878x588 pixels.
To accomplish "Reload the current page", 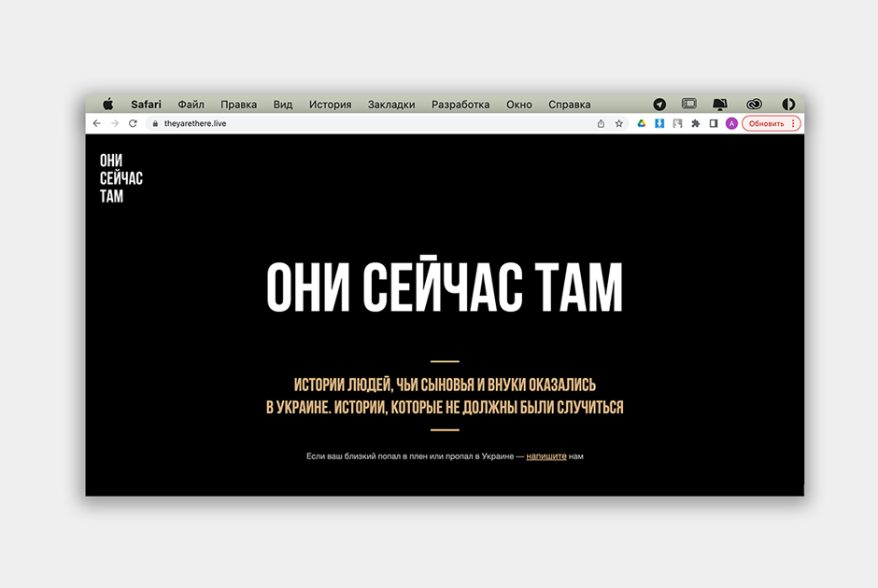I will click(133, 123).
